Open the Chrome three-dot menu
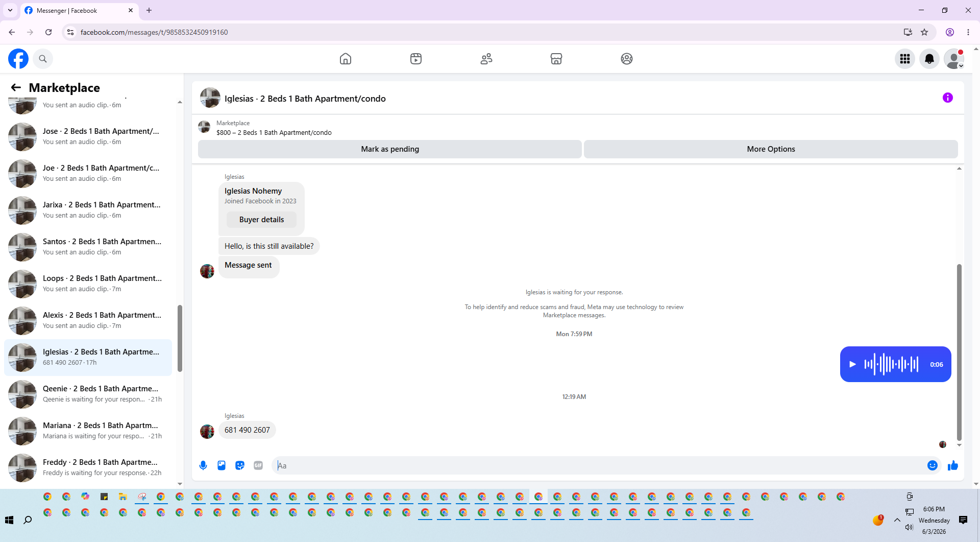The height and width of the screenshot is (542, 980). (x=968, y=32)
